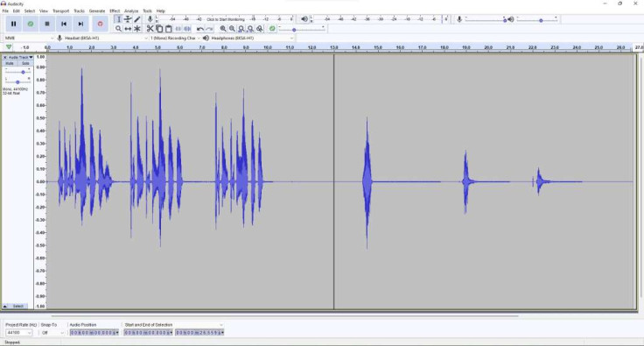
Task: Click the green timeline playhead triangle
Action: tap(9, 47)
